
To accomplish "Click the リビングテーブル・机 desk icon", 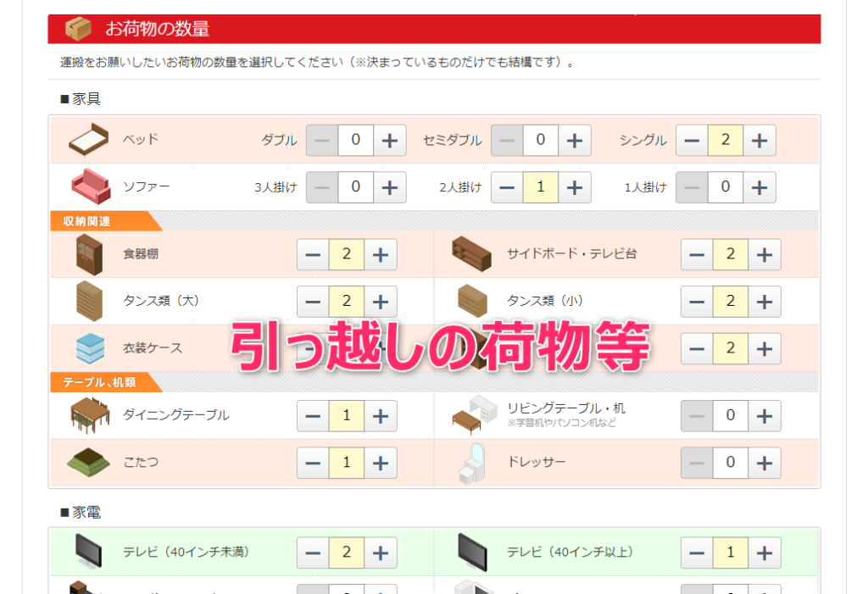I will point(475,415).
